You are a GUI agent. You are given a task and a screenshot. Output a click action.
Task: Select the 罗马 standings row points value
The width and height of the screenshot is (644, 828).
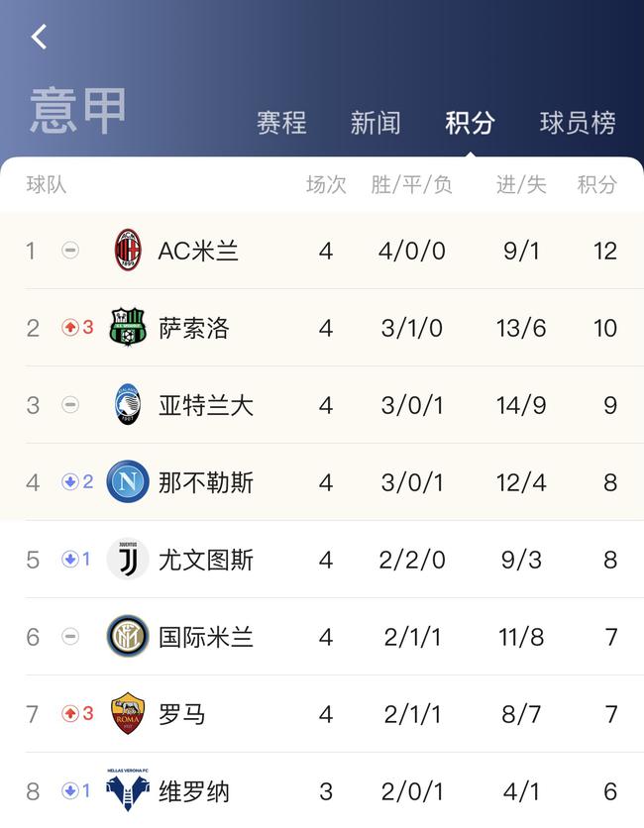point(611,714)
